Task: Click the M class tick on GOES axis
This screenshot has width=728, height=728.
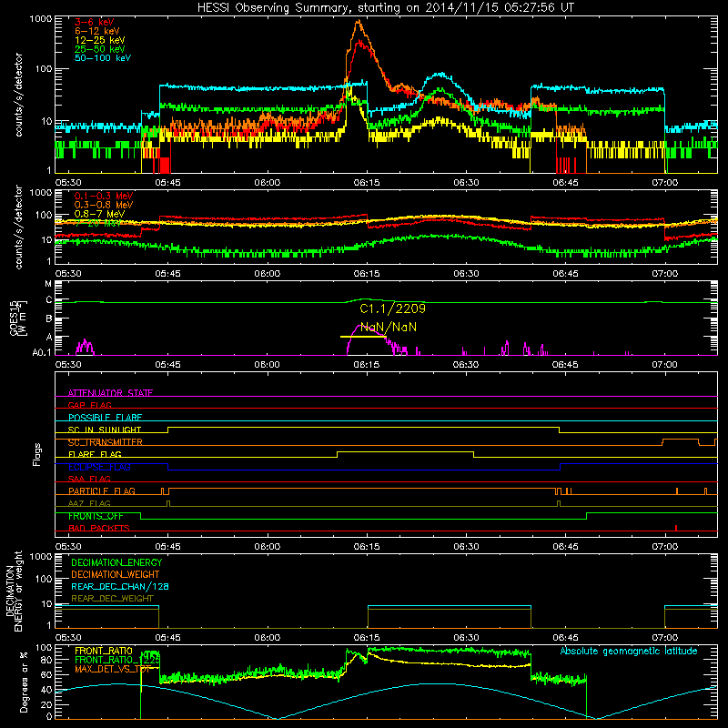Action: click(x=48, y=284)
